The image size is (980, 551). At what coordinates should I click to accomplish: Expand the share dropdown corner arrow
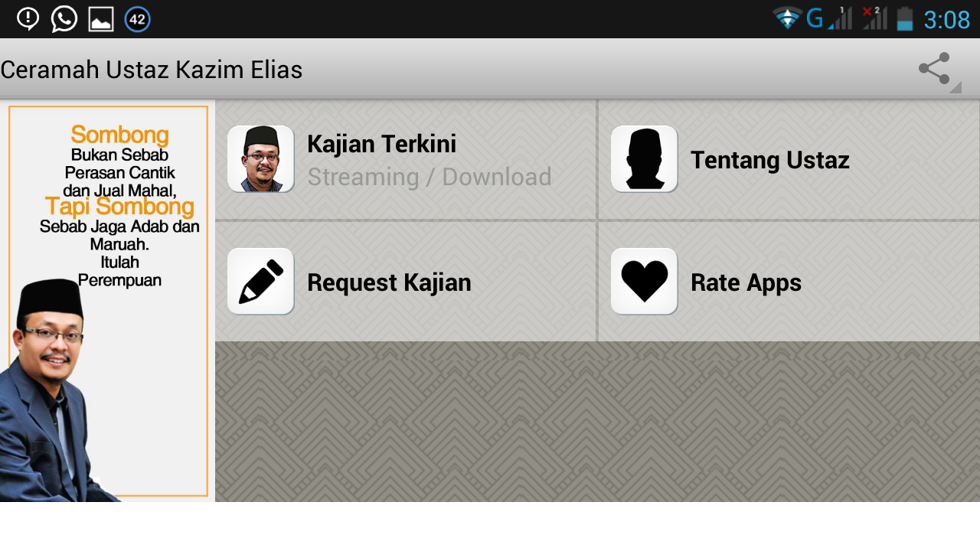click(x=955, y=87)
